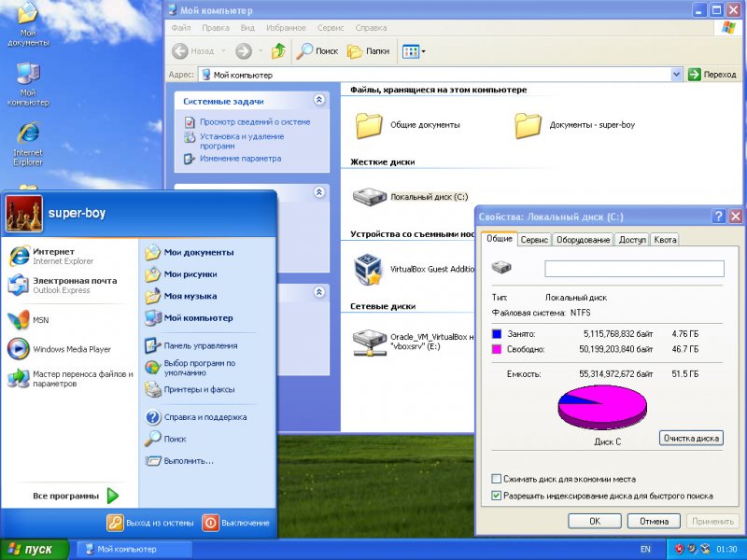Open the Справка menu
Image resolution: width=747 pixels, height=560 pixels.
point(371,28)
